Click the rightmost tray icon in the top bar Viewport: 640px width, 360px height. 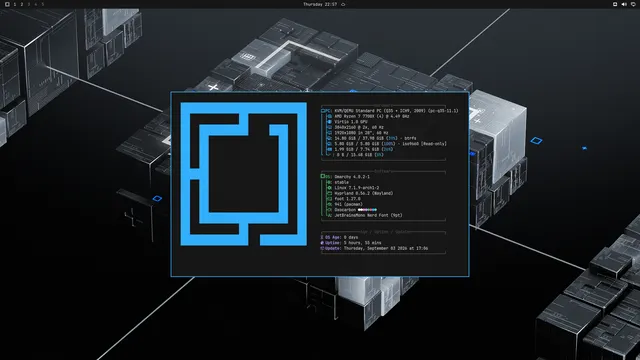click(x=633, y=4)
